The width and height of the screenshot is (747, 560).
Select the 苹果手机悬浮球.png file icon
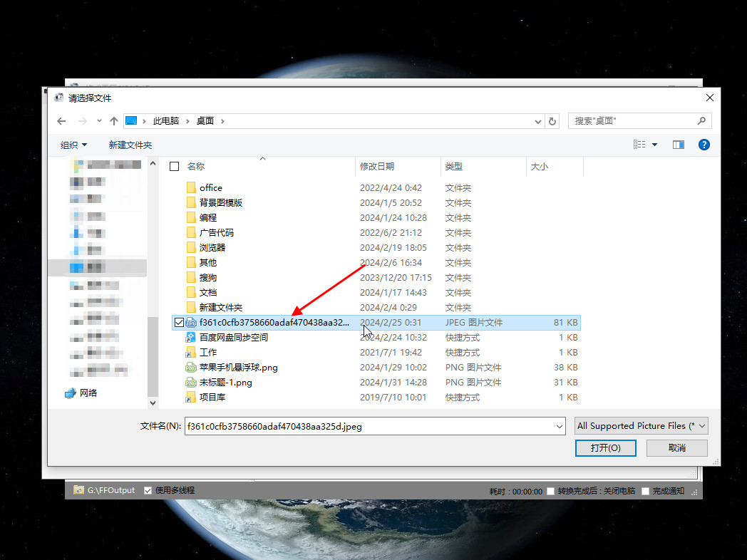pyautogui.click(x=190, y=368)
